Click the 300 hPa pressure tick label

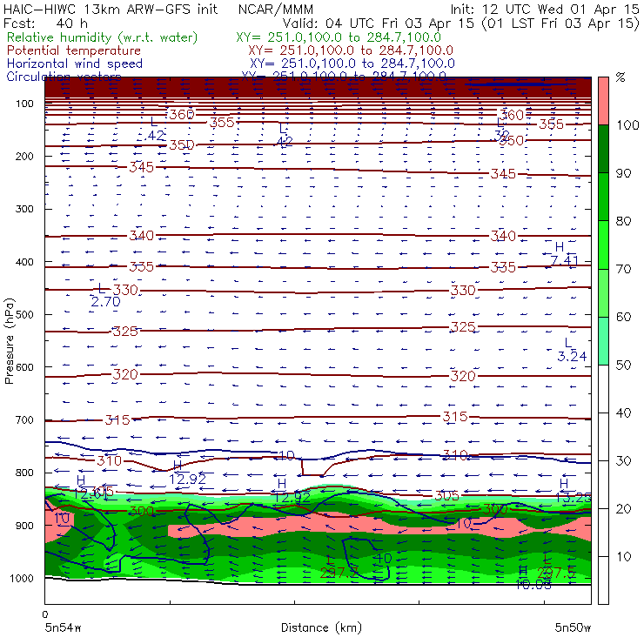tap(24, 209)
